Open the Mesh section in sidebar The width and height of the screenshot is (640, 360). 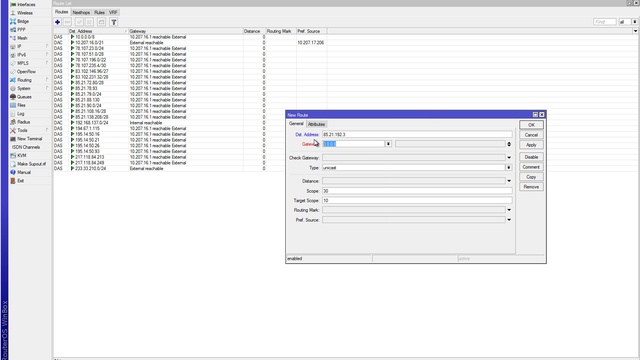[x=22, y=38]
